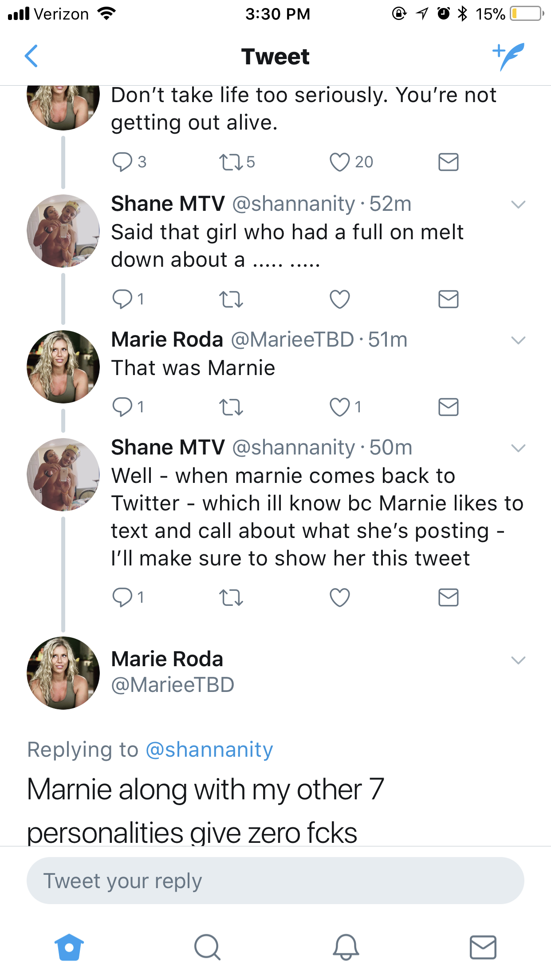Open the Notifications bell tab
This screenshot has height=980, width=551.
click(346, 947)
